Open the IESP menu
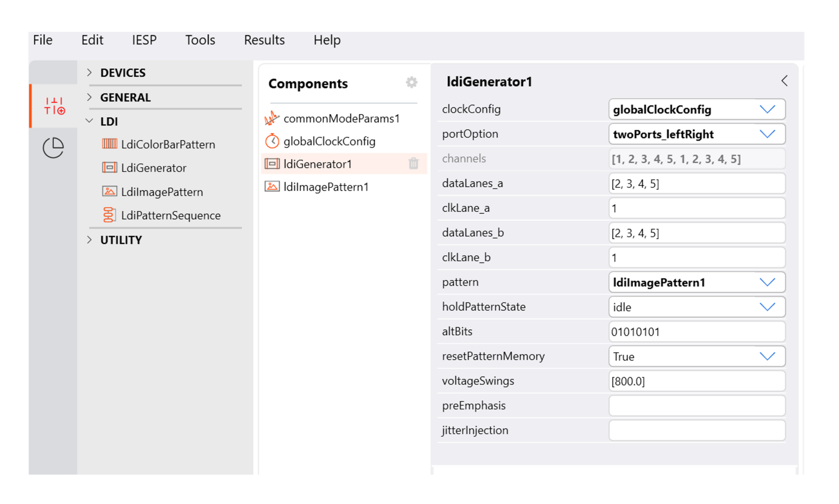Image resolution: width=839 pixels, height=504 pixels. click(x=144, y=40)
